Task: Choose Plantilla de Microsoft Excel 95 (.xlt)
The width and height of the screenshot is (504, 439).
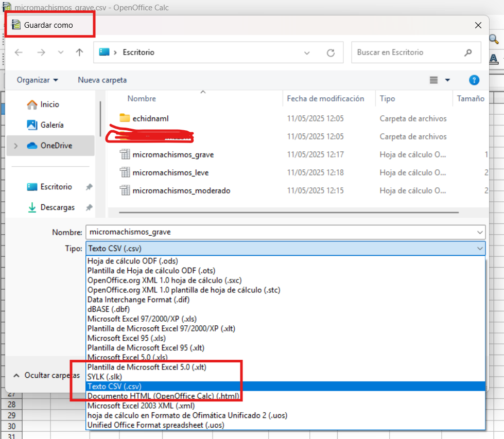Action: [x=285, y=348]
